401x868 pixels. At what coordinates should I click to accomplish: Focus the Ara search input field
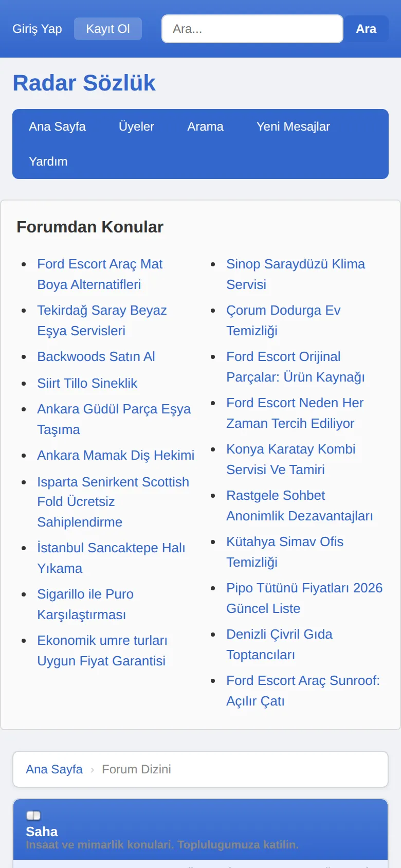coord(252,29)
